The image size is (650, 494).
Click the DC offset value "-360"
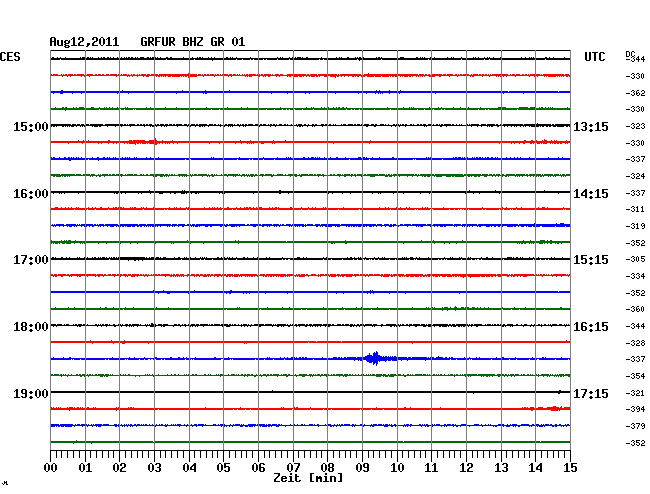coord(635,310)
